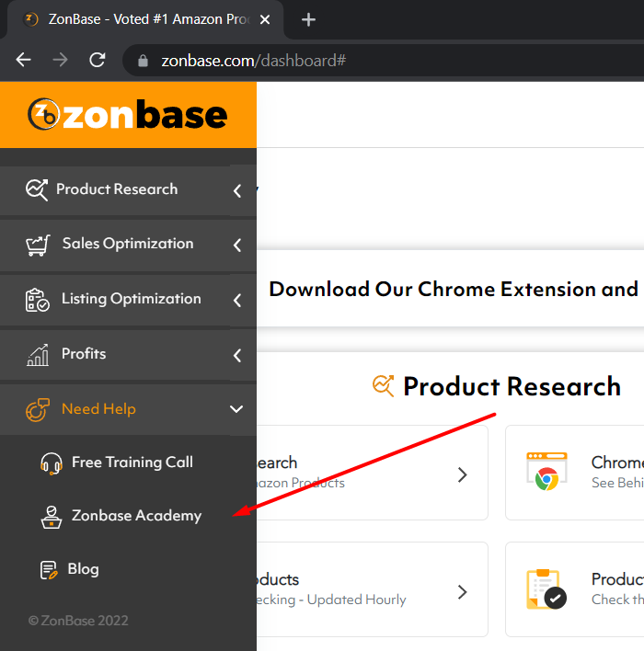Switch to the ZonBase browser tab

pyautogui.click(x=145, y=19)
